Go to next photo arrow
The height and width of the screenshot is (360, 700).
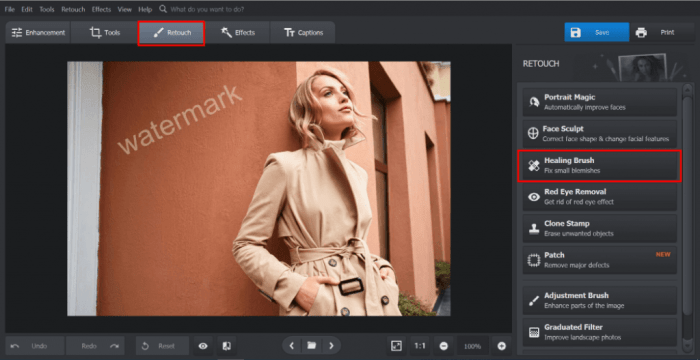point(331,345)
